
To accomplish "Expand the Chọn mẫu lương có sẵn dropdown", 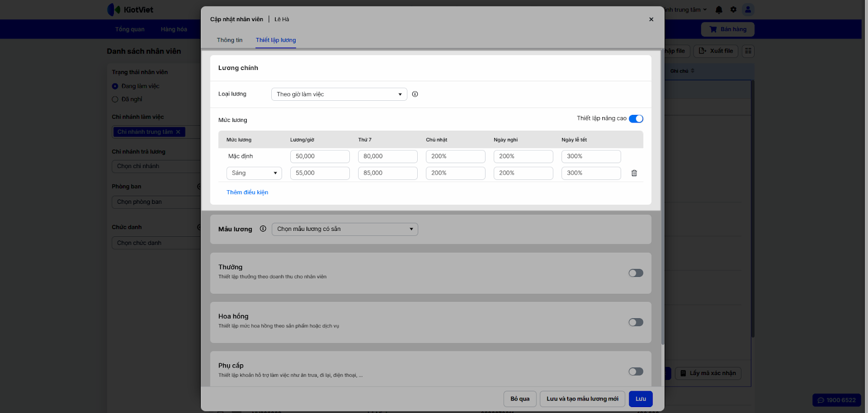I will point(344,229).
